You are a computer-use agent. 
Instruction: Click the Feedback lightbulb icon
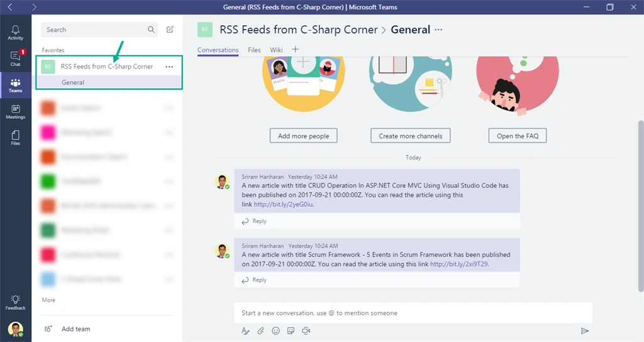(16, 302)
